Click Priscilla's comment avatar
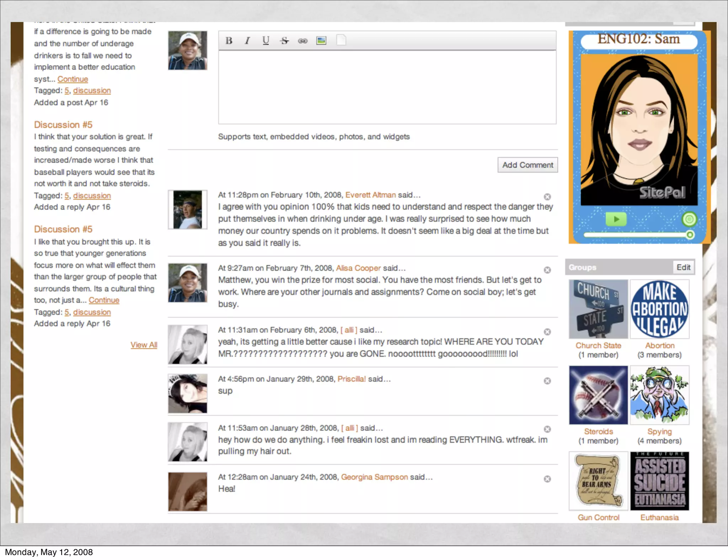Screen dimensions: 728x560 [x=188, y=393]
